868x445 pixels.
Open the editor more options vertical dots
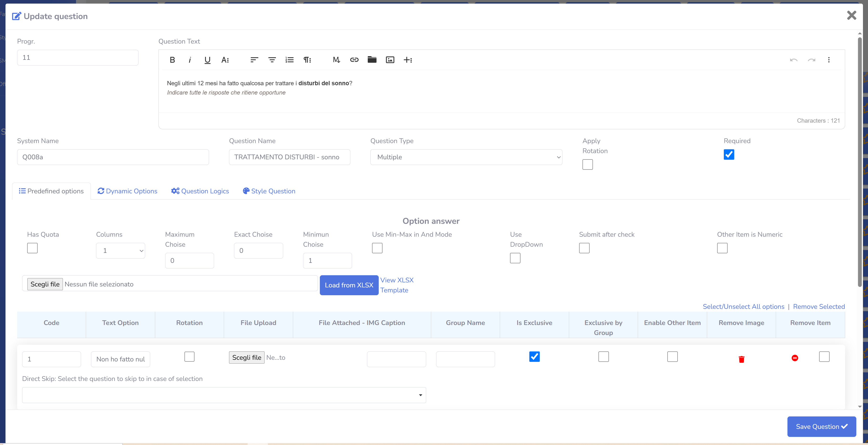(x=829, y=60)
